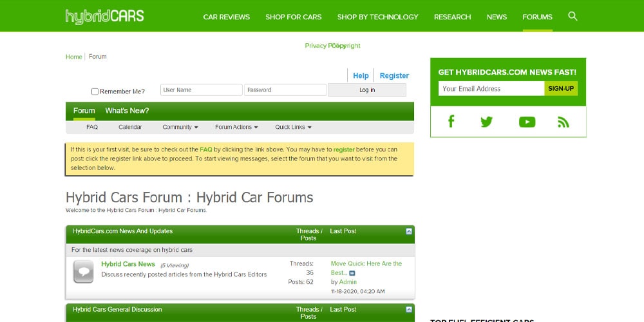
Task: Expand the Community dropdown menu
Action: 180,128
